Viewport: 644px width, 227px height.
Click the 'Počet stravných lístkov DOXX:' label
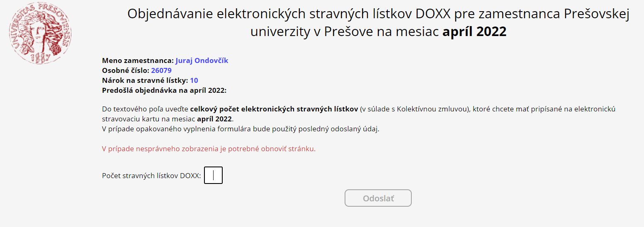pos(151,176)
